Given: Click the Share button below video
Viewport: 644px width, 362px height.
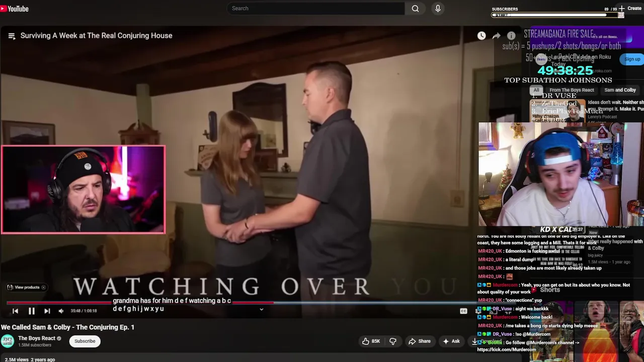Looking at the screenshot, I should [x=419, y=341].
